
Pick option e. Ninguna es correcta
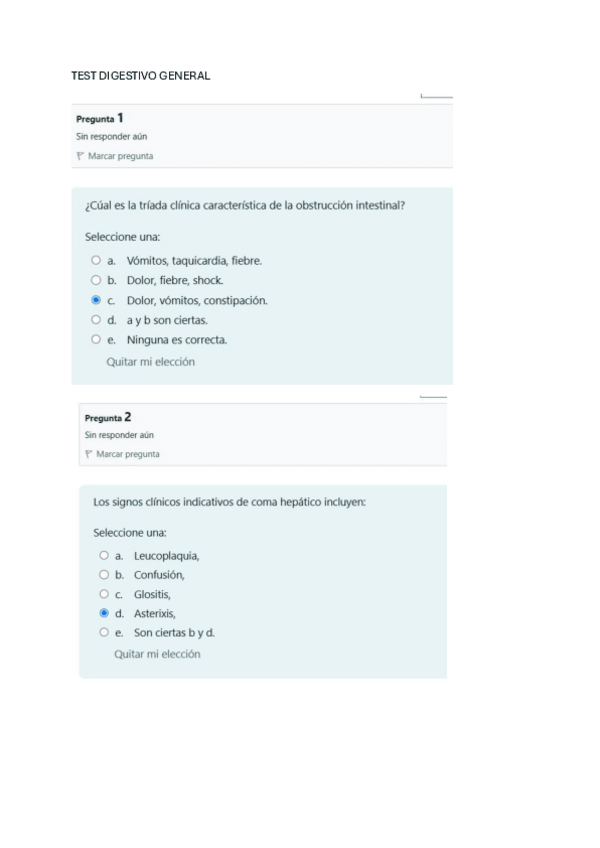[x=96, y=340]
